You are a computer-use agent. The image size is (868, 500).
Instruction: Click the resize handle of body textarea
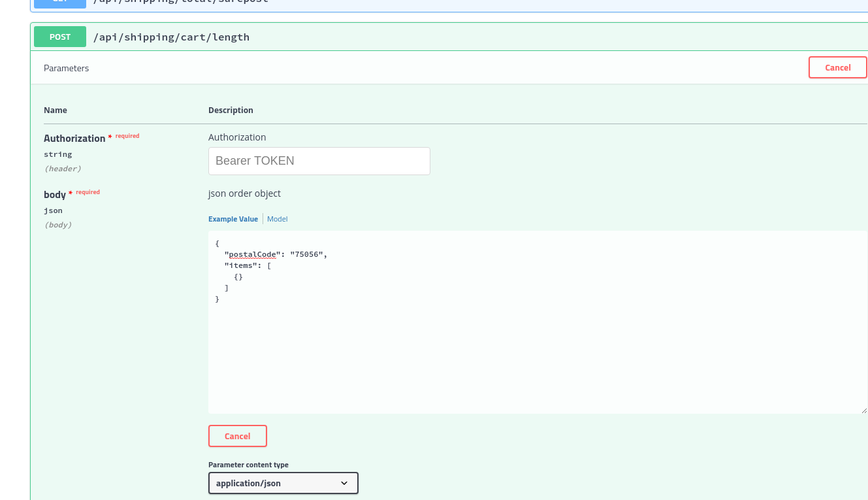[863, 410]
